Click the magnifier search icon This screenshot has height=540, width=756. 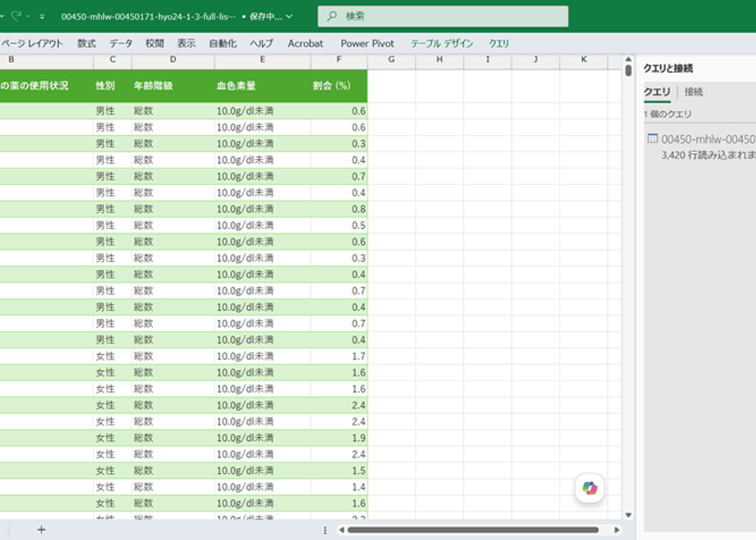pos(331,16)
